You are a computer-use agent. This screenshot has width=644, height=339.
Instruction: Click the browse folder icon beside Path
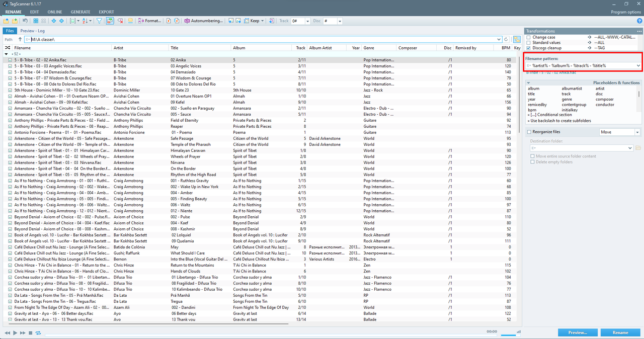(x=517, y=39)
